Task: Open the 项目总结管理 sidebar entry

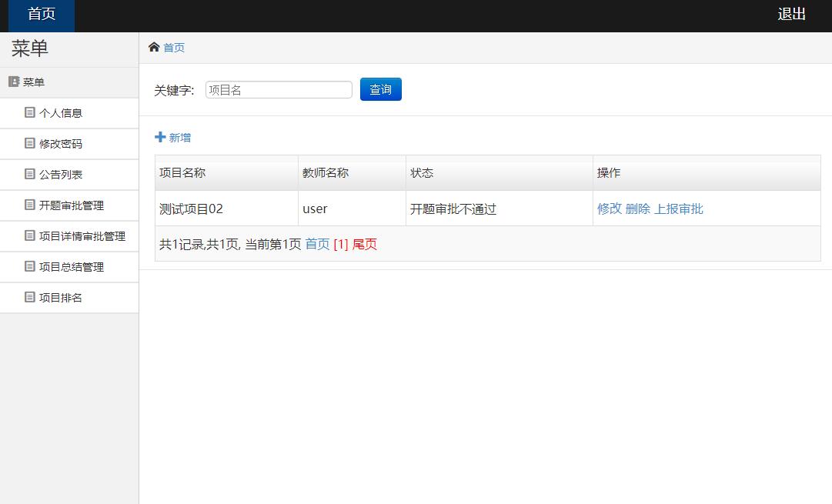Action: tap(62, 267)
